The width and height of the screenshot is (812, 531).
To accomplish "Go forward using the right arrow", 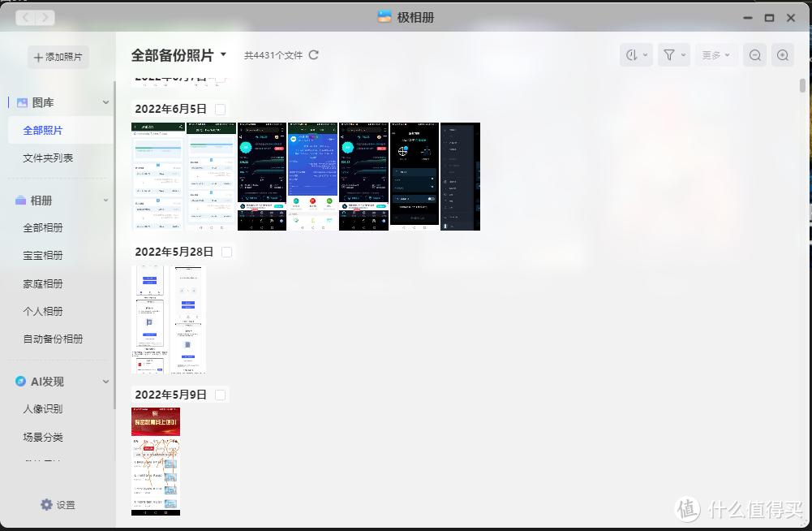I will click(x=45, y=17).
